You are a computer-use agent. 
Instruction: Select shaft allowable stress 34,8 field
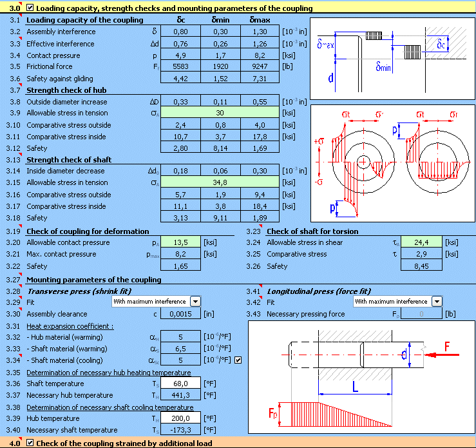pos(220,182)
